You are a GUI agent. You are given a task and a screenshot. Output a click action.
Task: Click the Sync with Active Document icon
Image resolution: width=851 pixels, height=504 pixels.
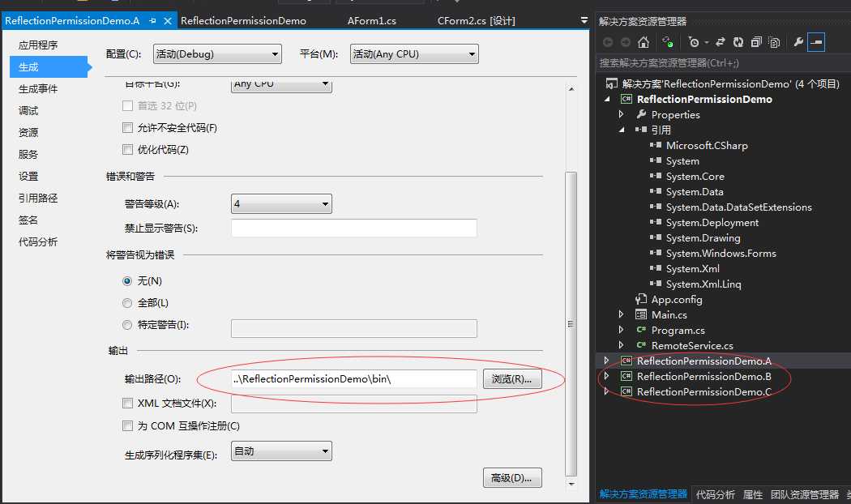[x=721, y=42]
